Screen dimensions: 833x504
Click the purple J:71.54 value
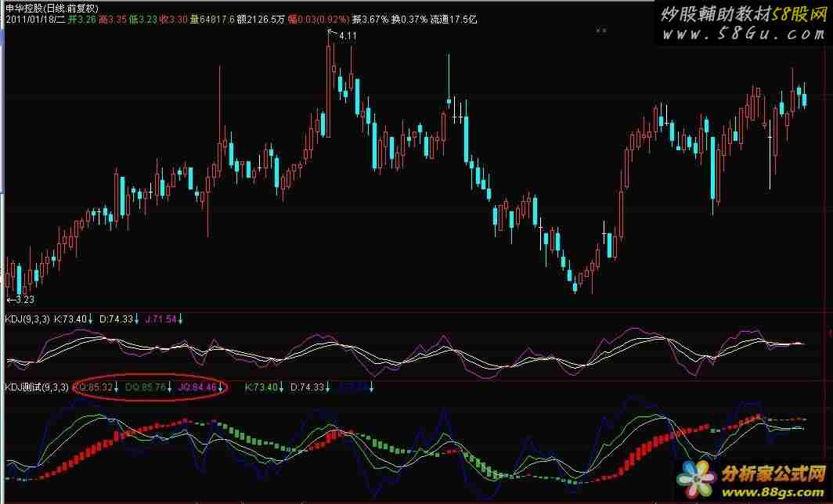pyautogui.click(x=161, y=319)
